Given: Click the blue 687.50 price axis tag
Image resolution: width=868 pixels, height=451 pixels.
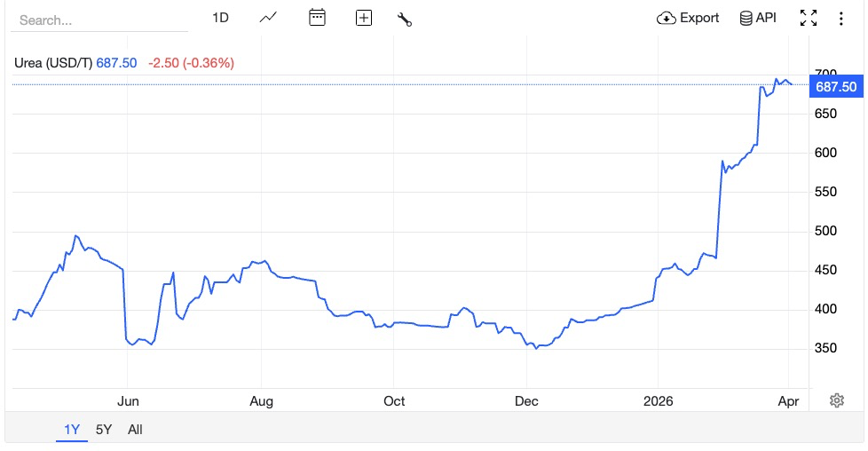Looking at the screenshot, I should [x=836, y=86].
